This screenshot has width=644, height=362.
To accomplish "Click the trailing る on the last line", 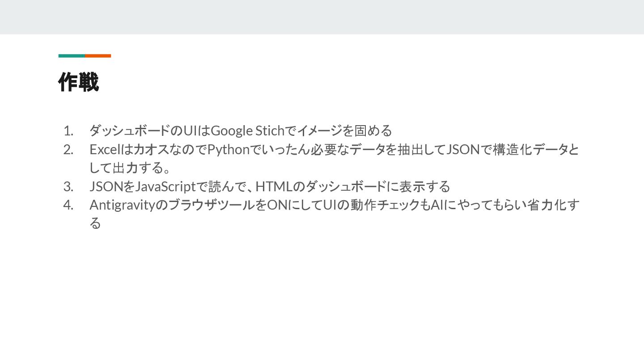I will point(95,223).
